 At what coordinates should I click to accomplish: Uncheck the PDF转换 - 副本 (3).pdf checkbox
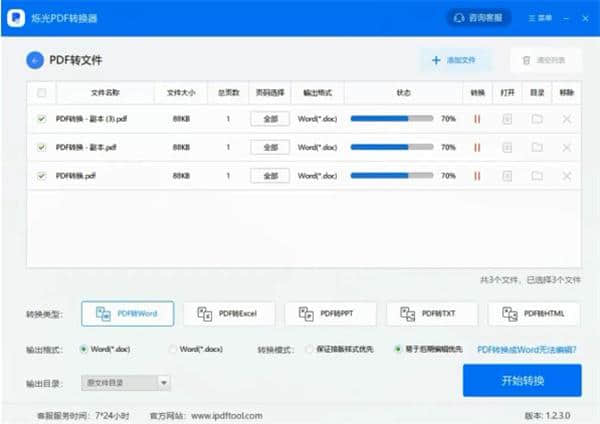pyautogui.click(x=41, y=119)
